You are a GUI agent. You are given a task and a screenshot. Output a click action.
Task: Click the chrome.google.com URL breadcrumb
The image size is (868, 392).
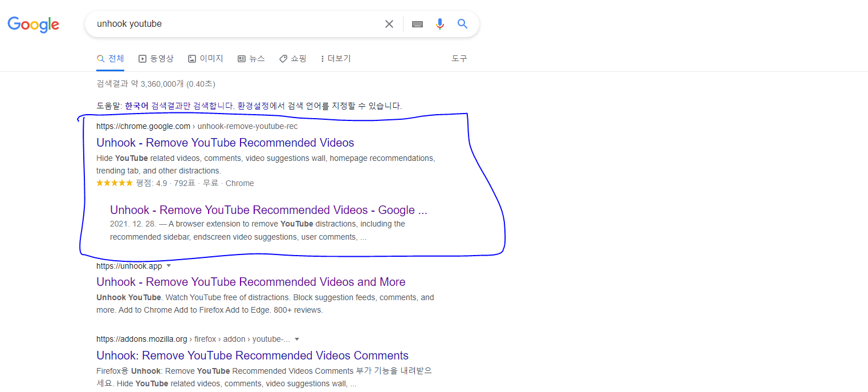pos(197,126)
